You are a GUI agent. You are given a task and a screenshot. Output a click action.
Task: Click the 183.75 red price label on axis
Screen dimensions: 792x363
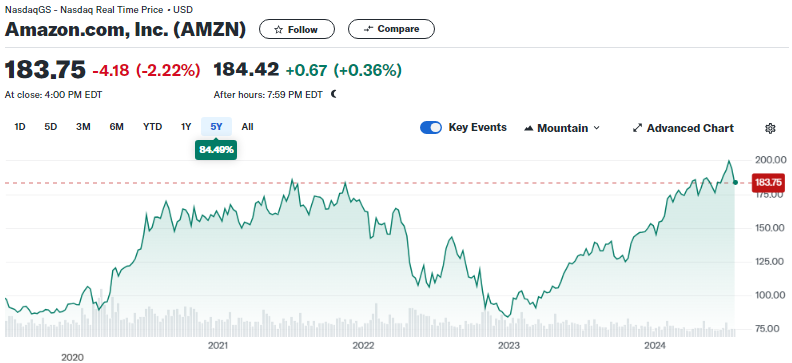[768, 182]
